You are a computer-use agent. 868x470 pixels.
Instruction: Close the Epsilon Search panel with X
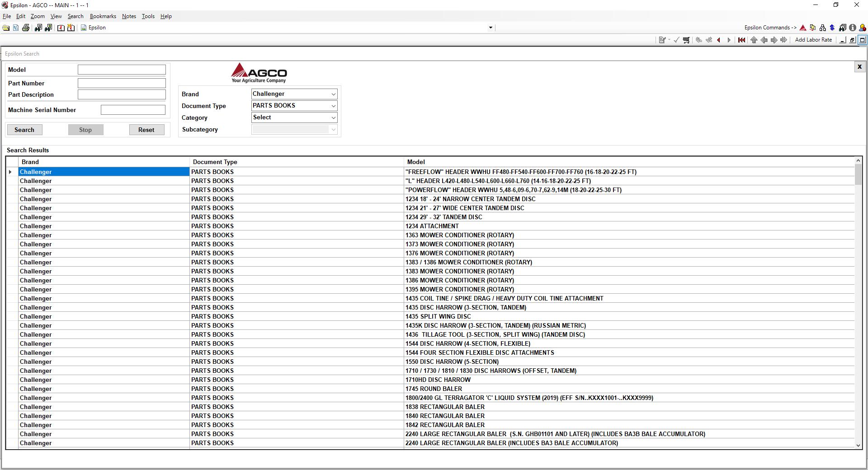pos(859,67)
